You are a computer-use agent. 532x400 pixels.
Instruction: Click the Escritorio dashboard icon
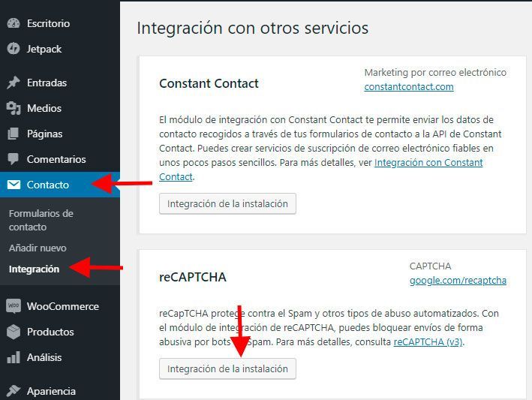[x=14, y=23]
